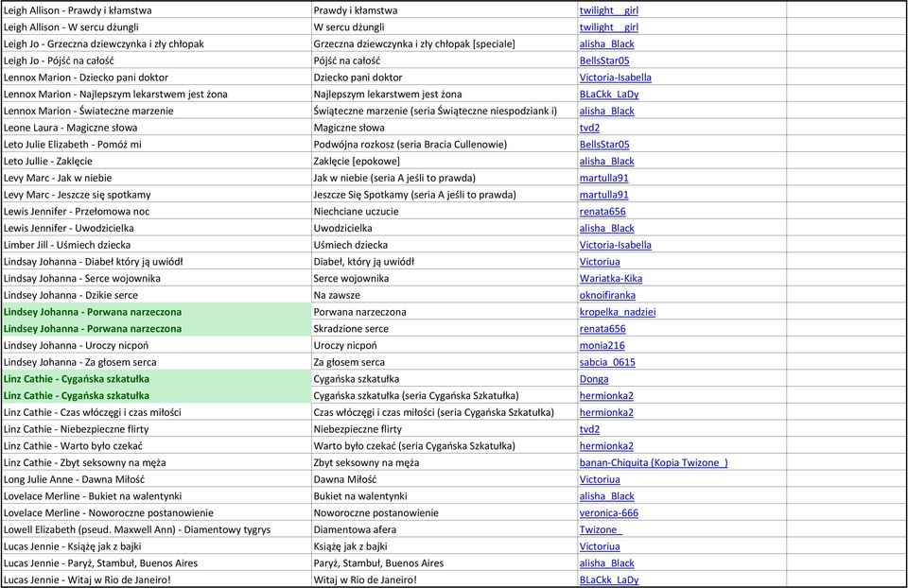Click cell Linz Cathie - Zbyt seksowny na męża

[156, 463]
